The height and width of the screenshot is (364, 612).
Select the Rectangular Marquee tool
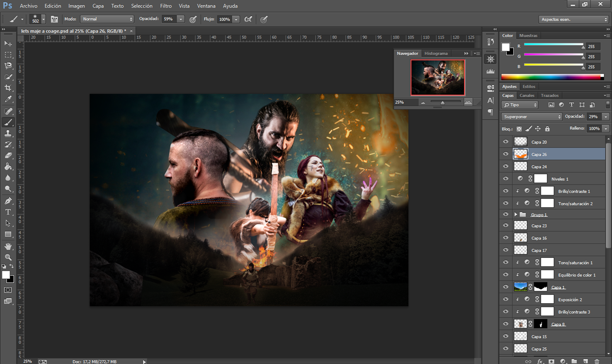(x=8, y=55)
